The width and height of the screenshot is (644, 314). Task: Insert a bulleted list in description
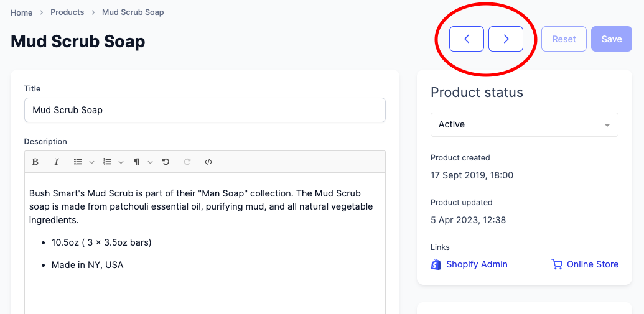point(78,162)
